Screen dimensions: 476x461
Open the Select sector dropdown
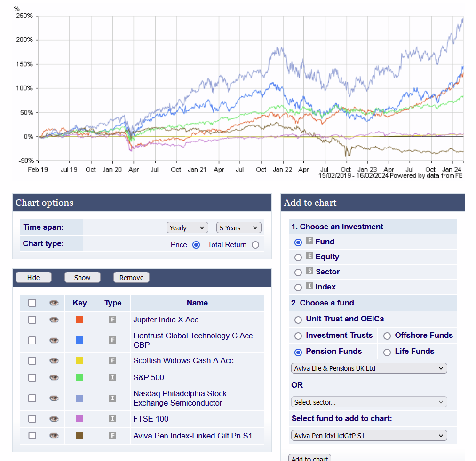369,402
